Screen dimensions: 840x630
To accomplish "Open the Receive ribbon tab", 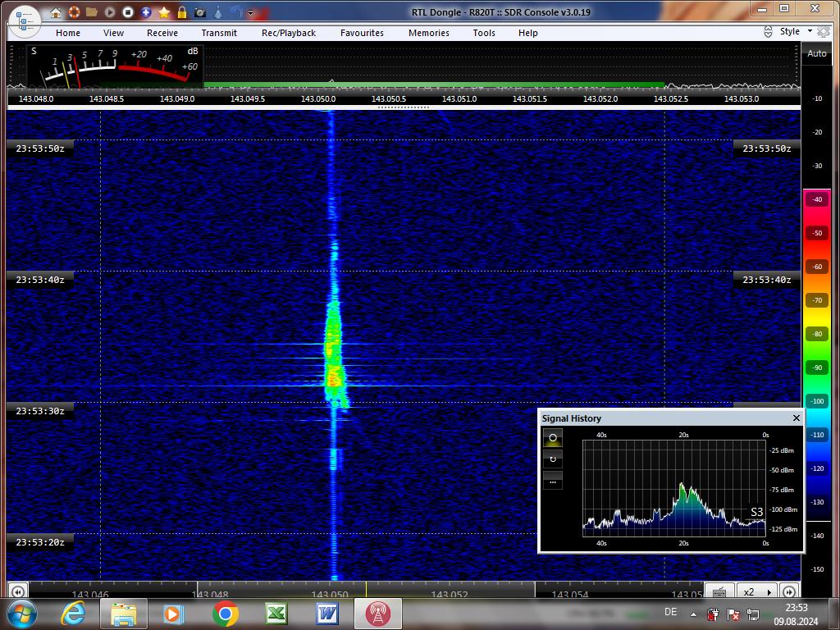I will click(162, 33).
